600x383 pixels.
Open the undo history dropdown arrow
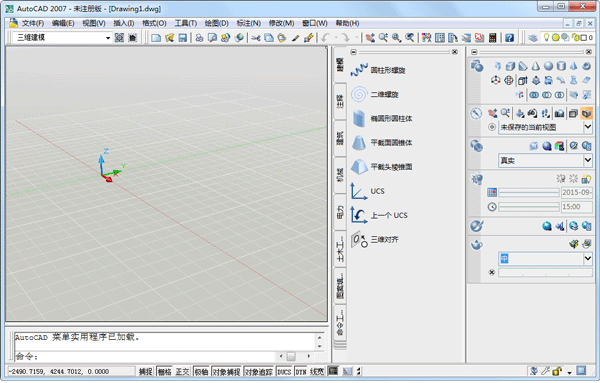pos(336,37)
